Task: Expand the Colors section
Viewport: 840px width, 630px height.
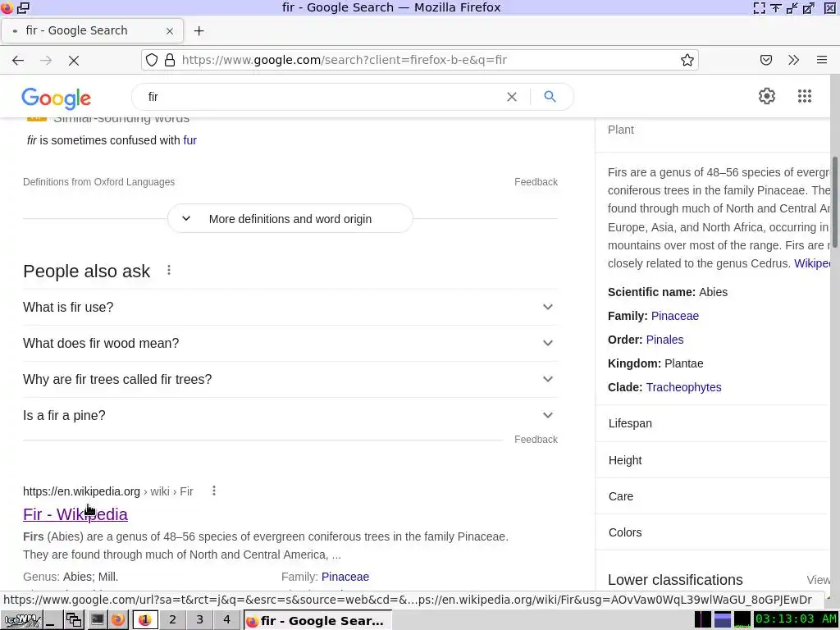Action: [713, 532]
